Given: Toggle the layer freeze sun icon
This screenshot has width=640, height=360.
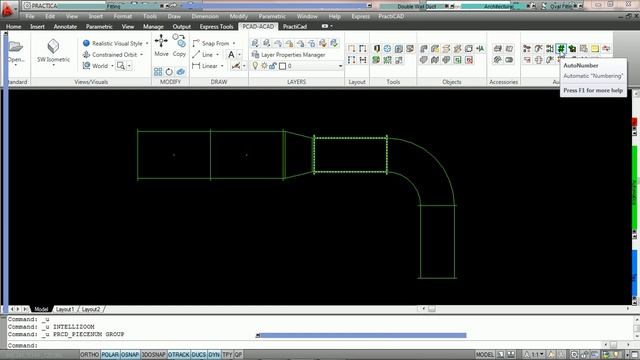Looking at the screenshot, I should tap(264, 66).
